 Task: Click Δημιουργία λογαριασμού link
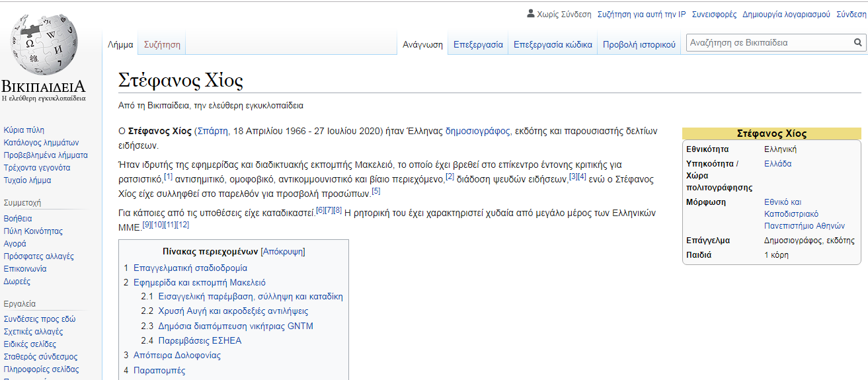[x=786, y=14]
